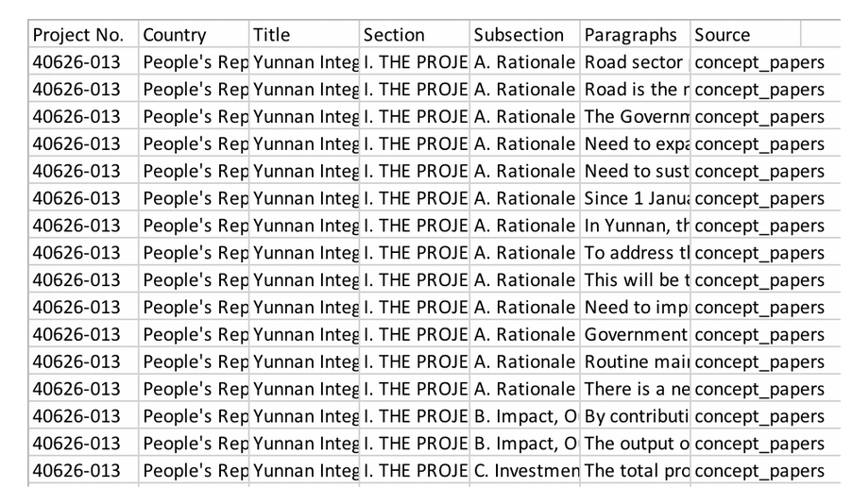This screenshot has width=852, height=504.
Task: Select the 'C. Investmen' subsection cell
Action: point(525,470)
